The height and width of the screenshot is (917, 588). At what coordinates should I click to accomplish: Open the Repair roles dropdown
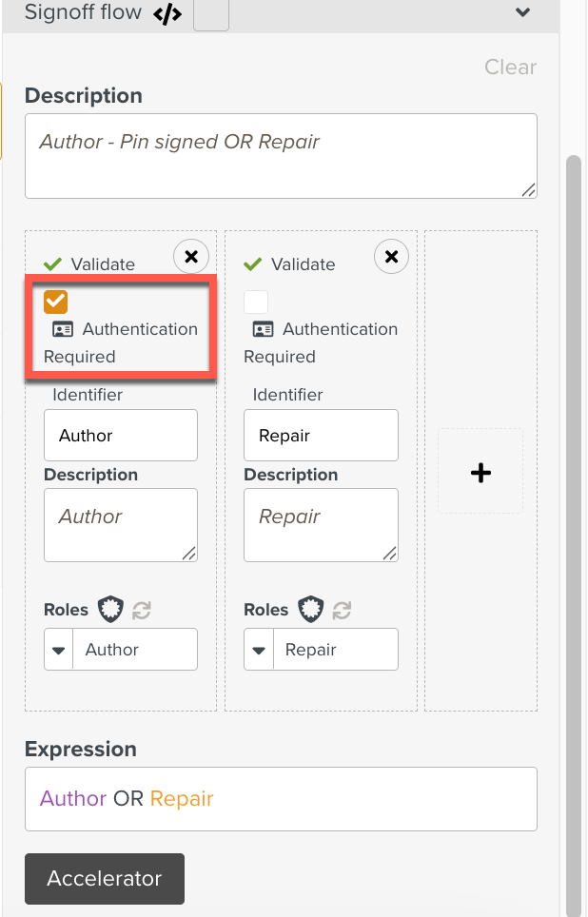pos(259,649)
